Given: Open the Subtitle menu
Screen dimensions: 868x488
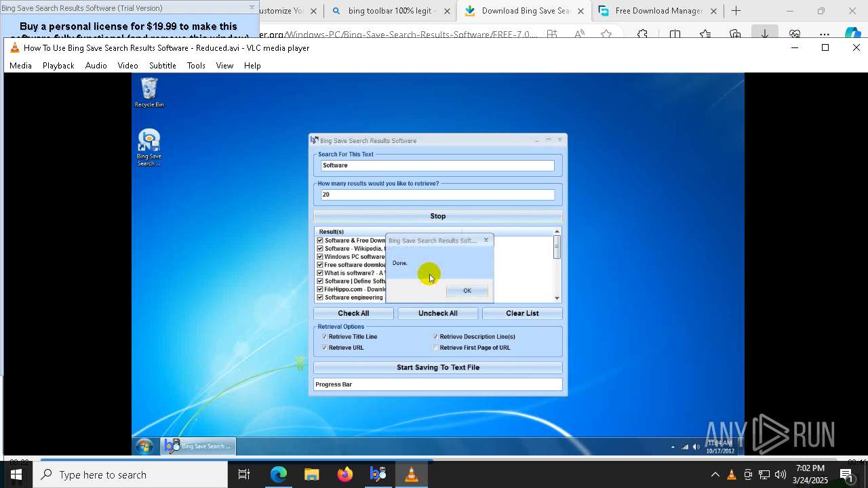Looking at the screenshot, I should [x=163, y=66].
